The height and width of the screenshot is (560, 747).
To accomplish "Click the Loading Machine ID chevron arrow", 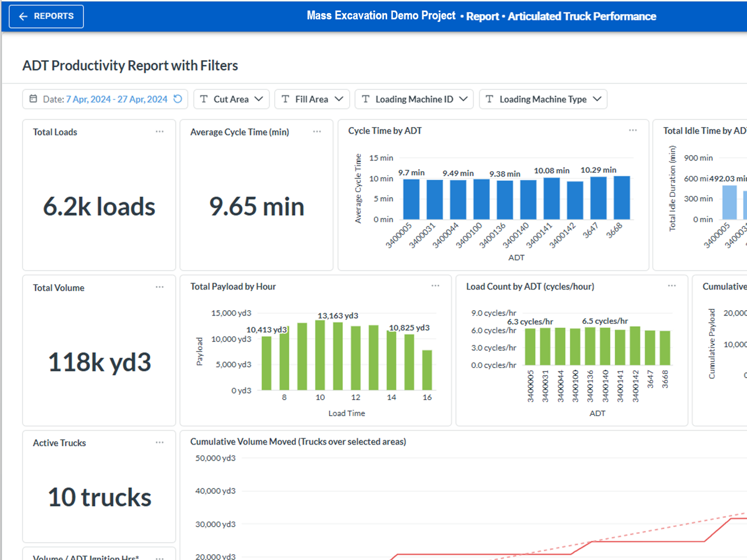I will tap(463, 99).
